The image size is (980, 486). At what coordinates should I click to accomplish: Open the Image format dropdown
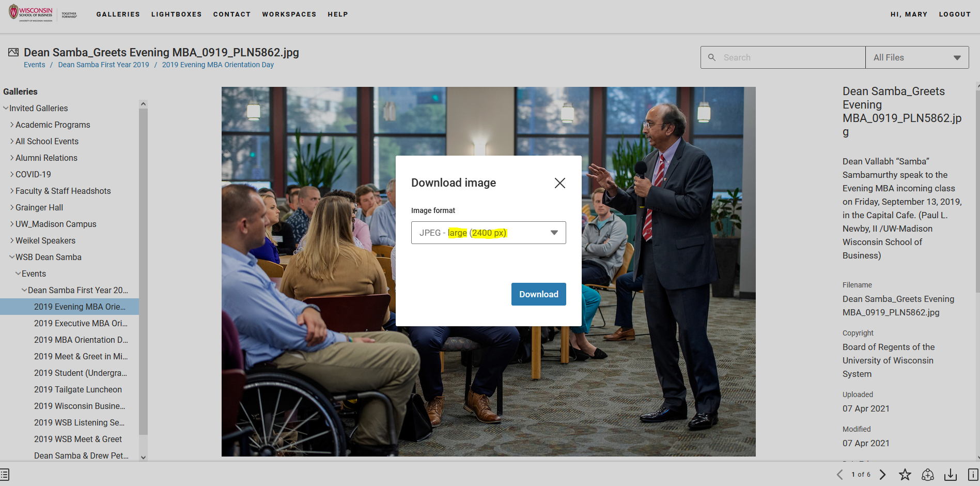(488, 233)
